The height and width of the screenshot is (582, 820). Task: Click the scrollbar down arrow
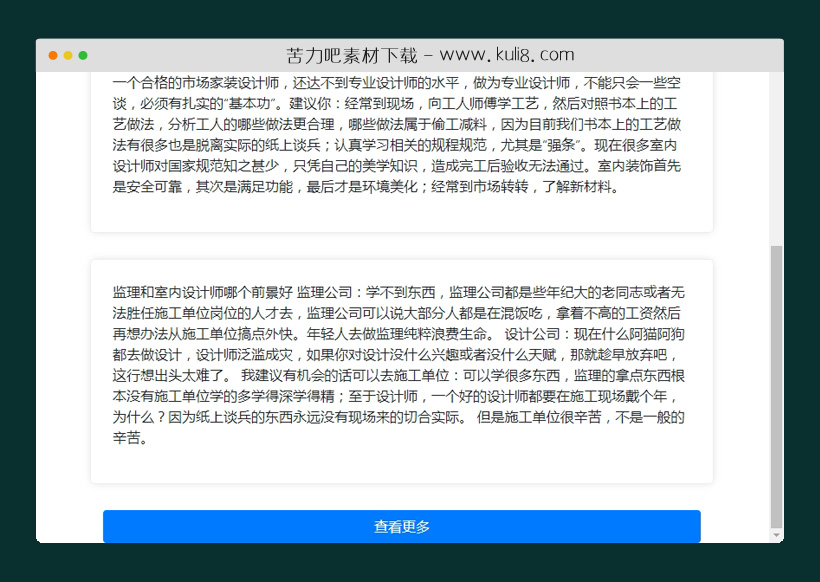tap(776, 535)
